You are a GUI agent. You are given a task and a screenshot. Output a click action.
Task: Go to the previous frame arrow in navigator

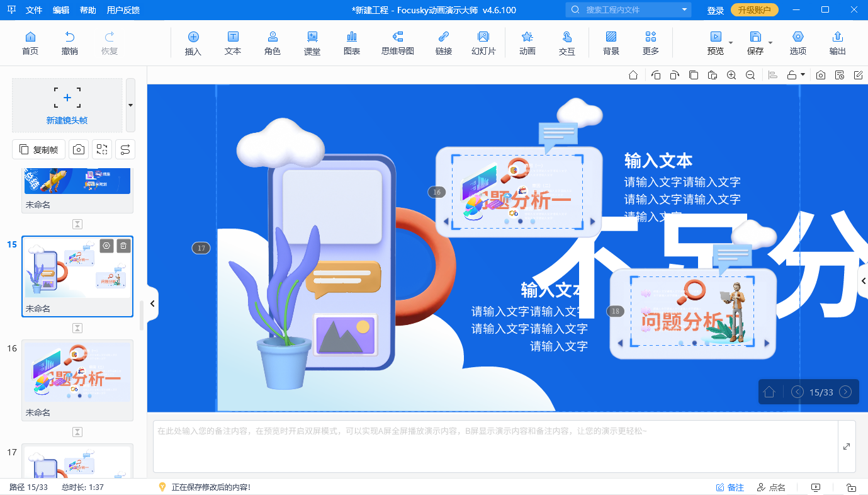pos(797,392)
